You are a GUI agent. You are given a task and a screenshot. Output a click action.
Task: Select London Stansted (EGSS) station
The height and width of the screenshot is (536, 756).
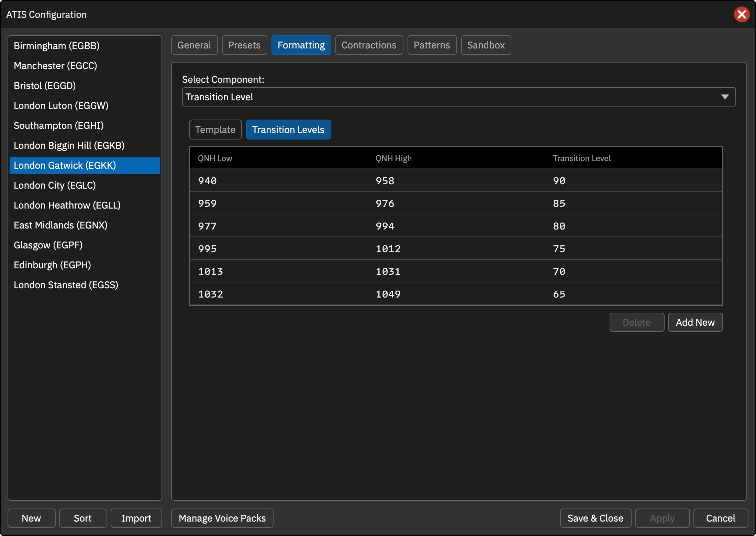[x=85, y=285]
